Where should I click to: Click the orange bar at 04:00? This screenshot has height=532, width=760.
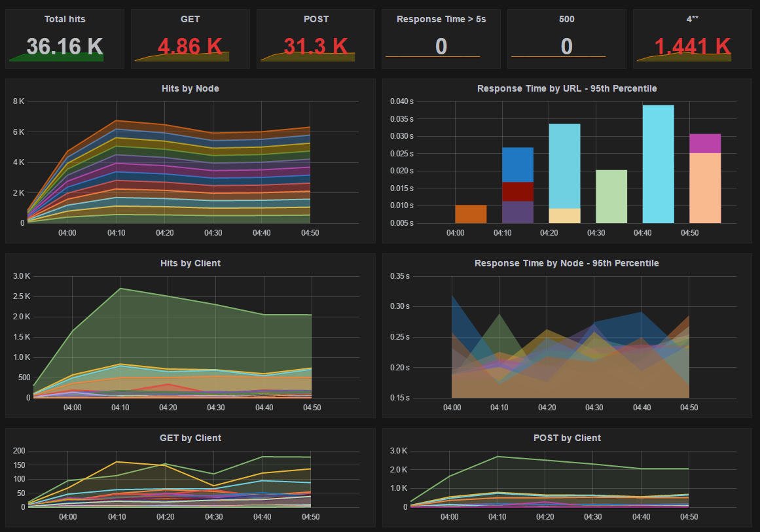[471, 214]
